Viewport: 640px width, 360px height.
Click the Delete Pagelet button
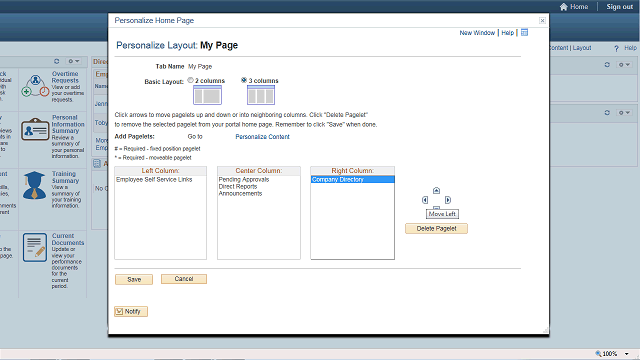(x=436, y=229)
